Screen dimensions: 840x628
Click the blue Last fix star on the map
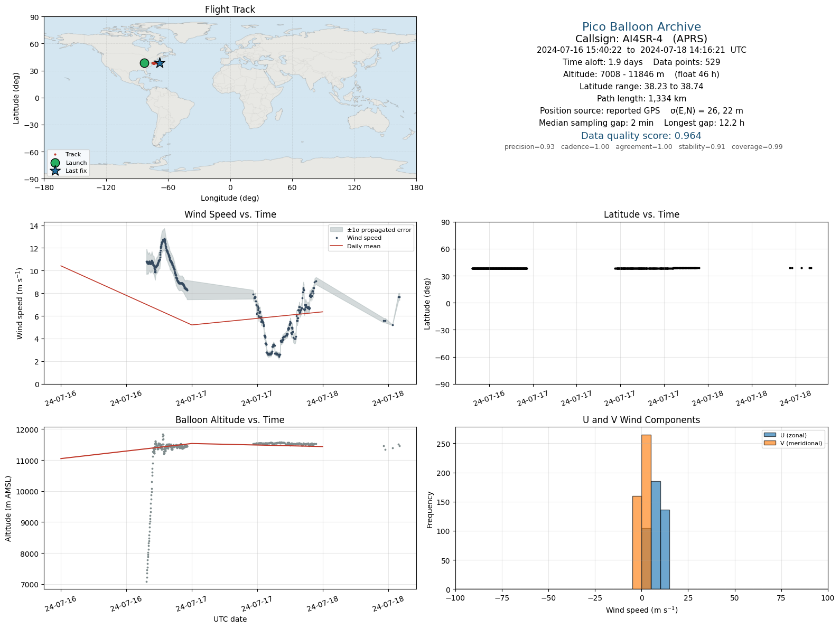point(160,63)
